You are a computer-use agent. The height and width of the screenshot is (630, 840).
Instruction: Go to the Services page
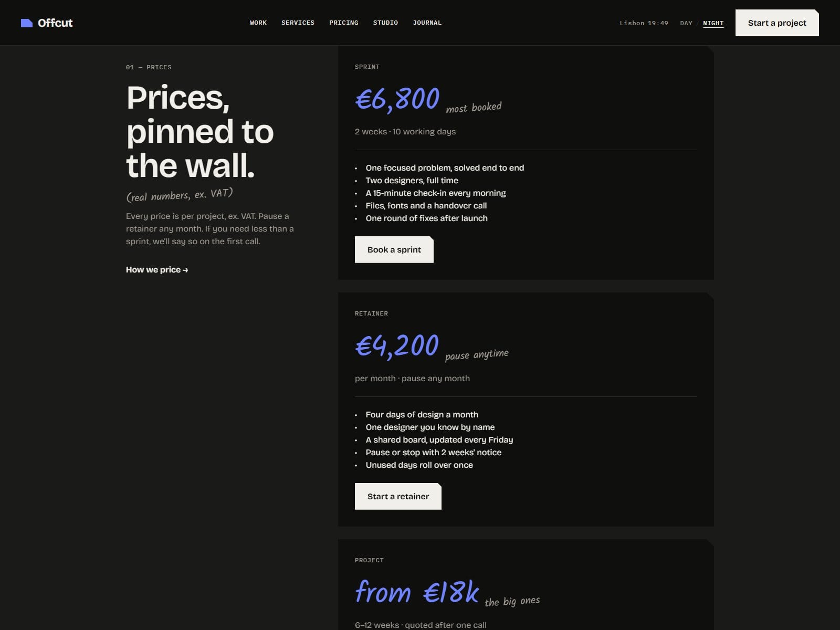point(298,23)
